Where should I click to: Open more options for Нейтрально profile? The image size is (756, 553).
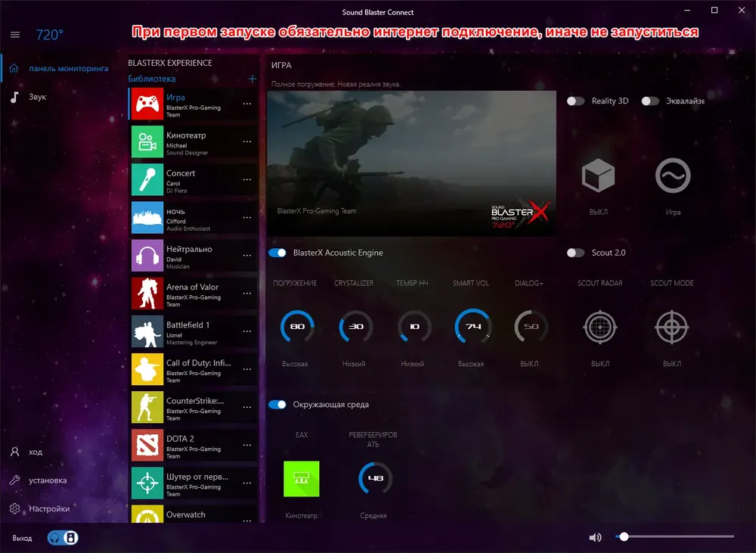click(247, 256)
